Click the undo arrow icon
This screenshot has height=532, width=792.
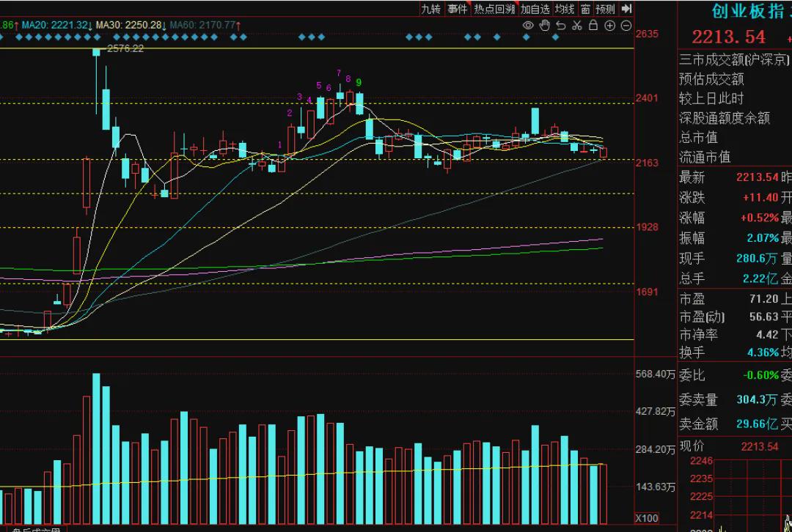point(561,25)
